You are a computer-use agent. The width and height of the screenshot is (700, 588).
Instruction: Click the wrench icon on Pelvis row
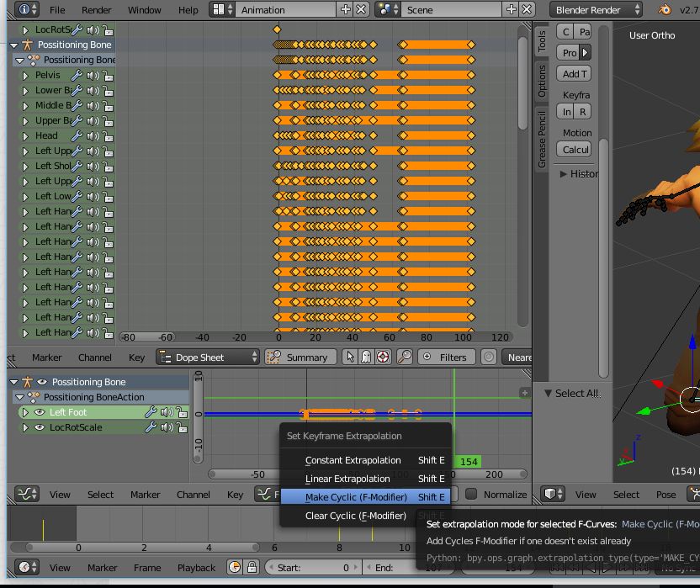click(x=77, y=75)
